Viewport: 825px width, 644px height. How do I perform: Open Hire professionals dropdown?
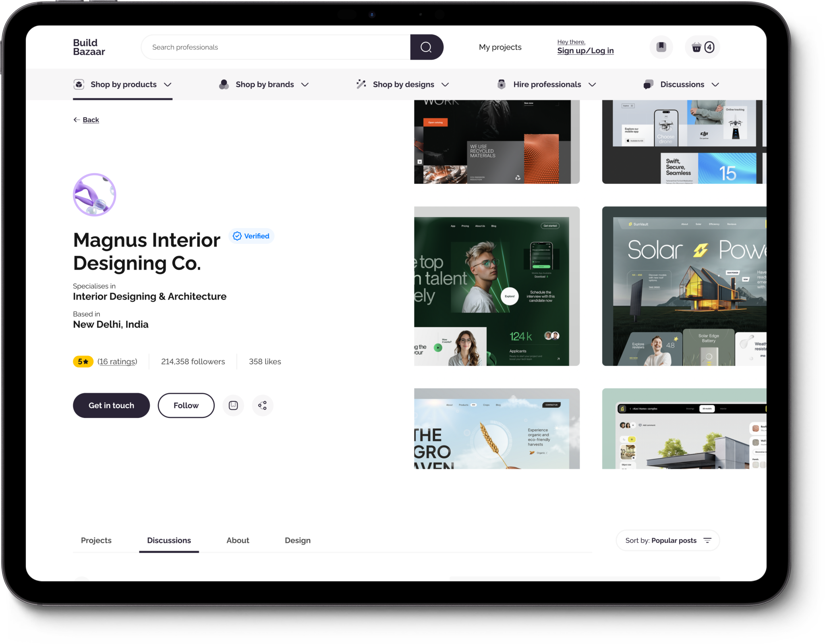(547, 85)
